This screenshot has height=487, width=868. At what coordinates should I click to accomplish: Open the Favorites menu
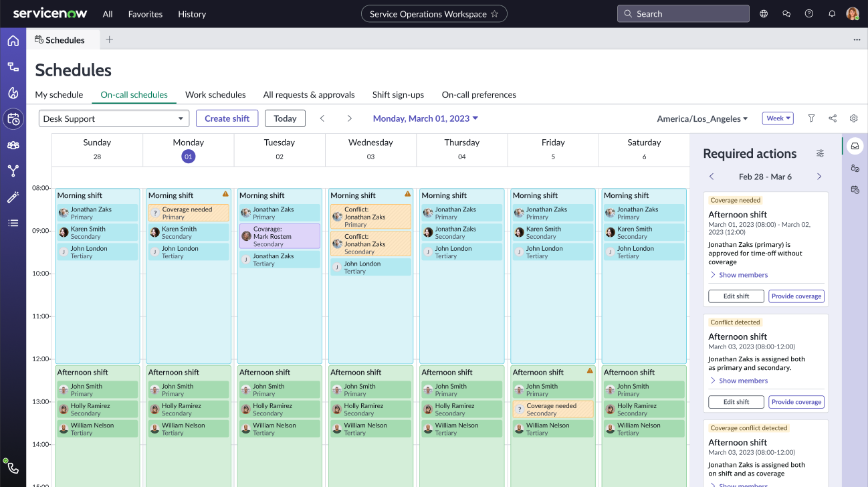(145, 14)
